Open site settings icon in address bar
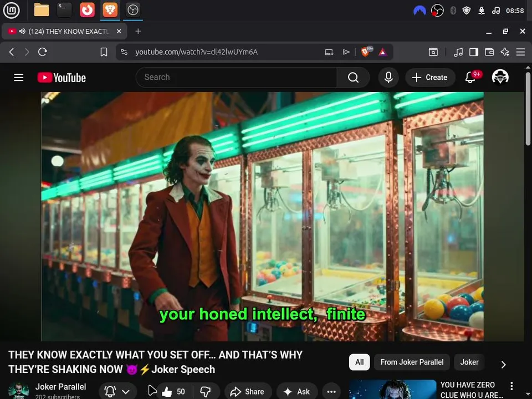Viewport: 532px width, 399px height. click(x=124, y=52)
